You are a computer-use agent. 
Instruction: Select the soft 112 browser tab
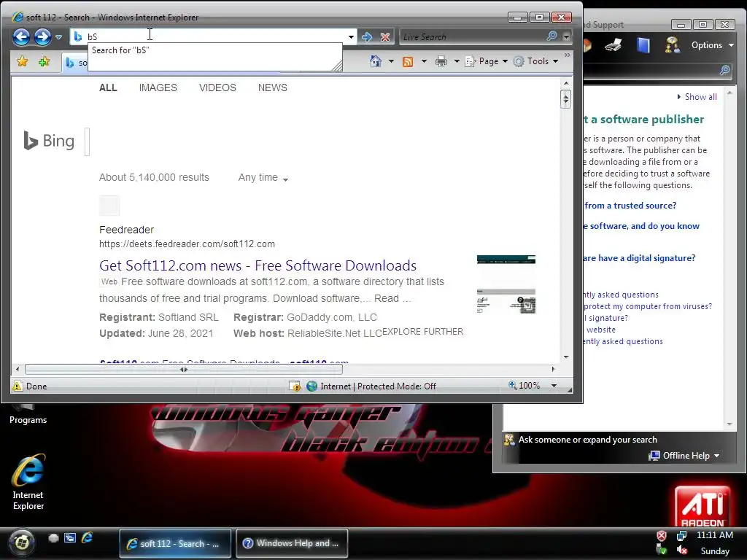coord(75,63)
